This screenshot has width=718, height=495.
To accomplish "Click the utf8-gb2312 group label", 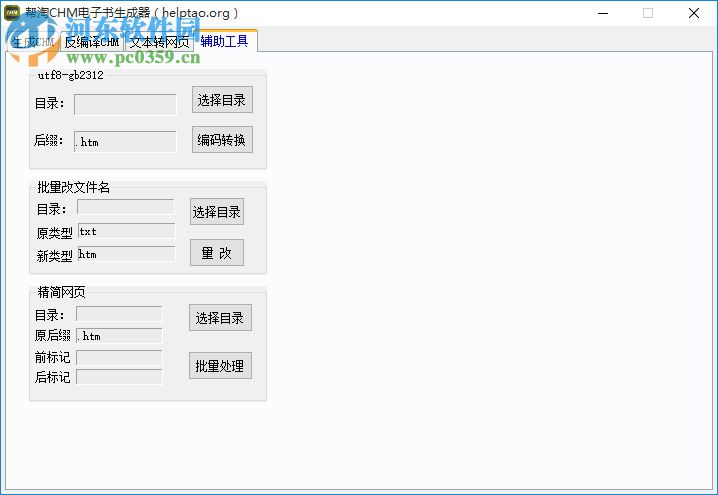I will point(71,76).
